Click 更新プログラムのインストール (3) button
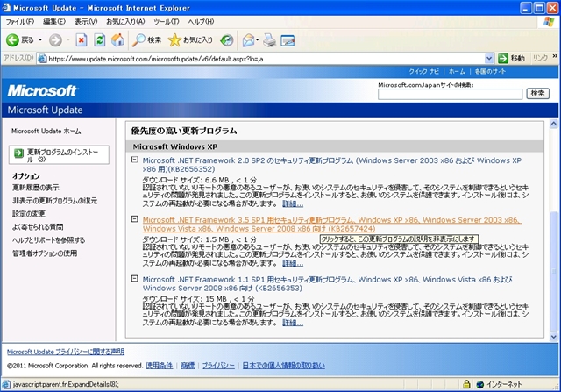This screenshot has height=392, width=561. tap(59, 155)
